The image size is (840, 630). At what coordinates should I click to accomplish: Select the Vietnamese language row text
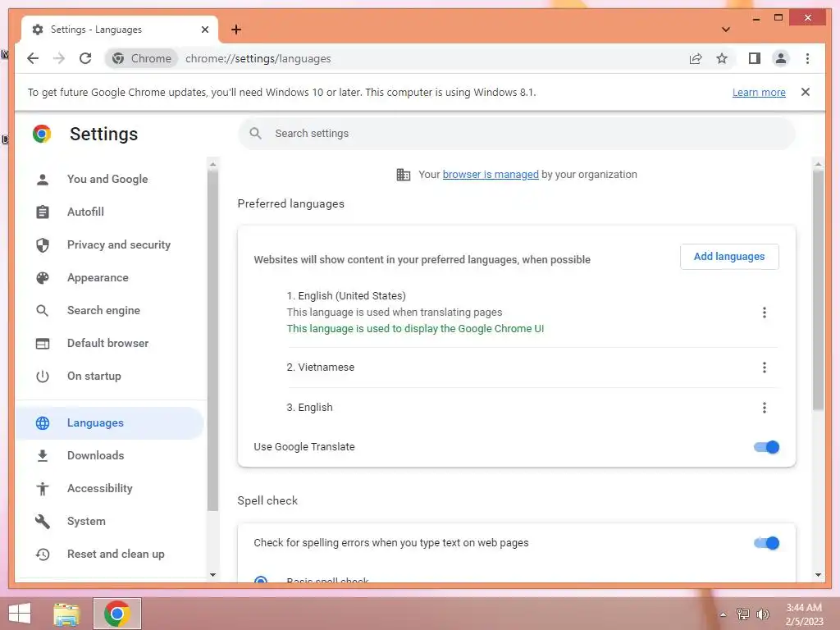(321, 367)
